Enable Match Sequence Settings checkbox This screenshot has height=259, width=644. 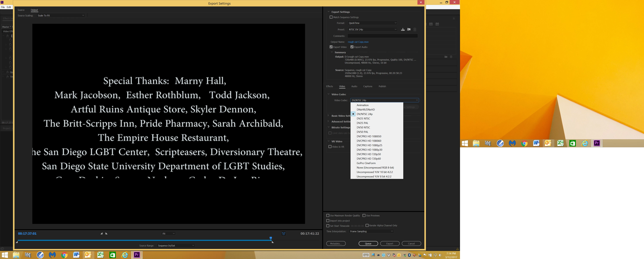tap(331, 17)
